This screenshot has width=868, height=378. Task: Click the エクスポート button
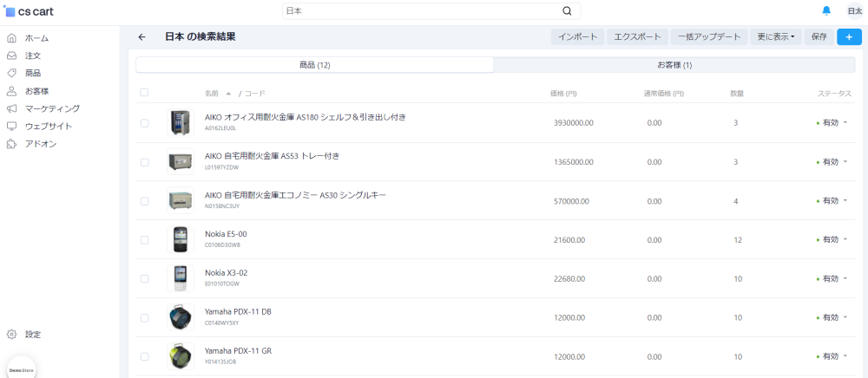638,37
